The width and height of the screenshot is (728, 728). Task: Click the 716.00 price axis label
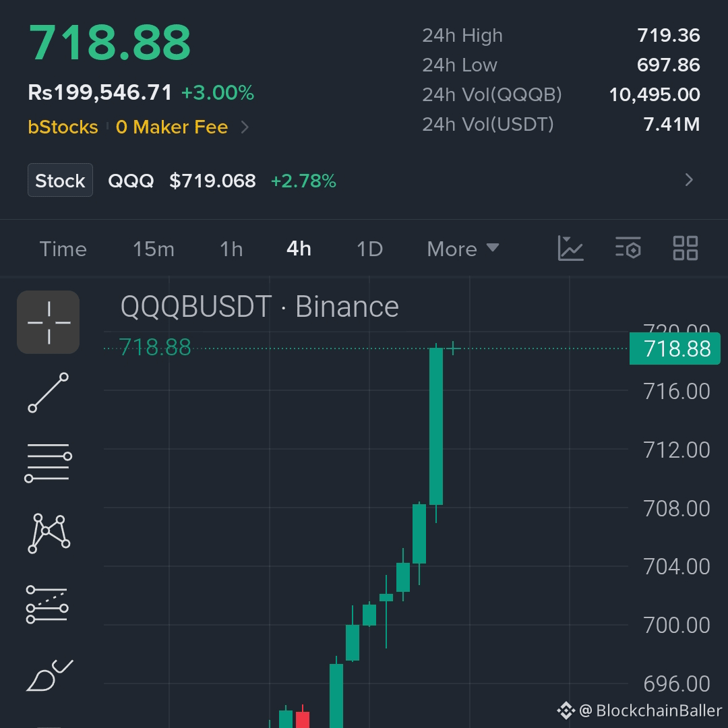(x=677, y=392)
